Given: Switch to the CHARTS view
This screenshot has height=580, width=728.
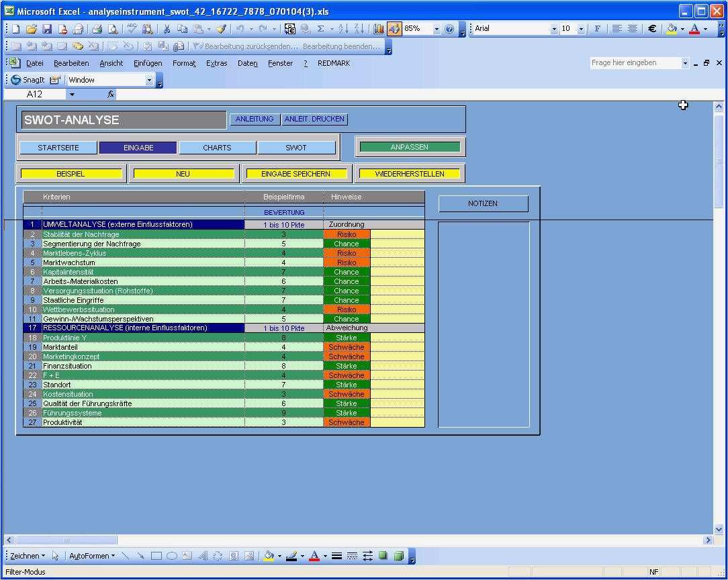Looking at the screenshot, I should (217, 147).
